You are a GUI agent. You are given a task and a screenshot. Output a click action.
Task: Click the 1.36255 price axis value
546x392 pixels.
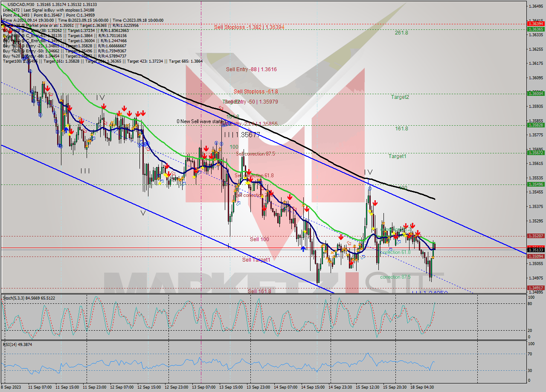pyautogui.click(x=536, y=49)
